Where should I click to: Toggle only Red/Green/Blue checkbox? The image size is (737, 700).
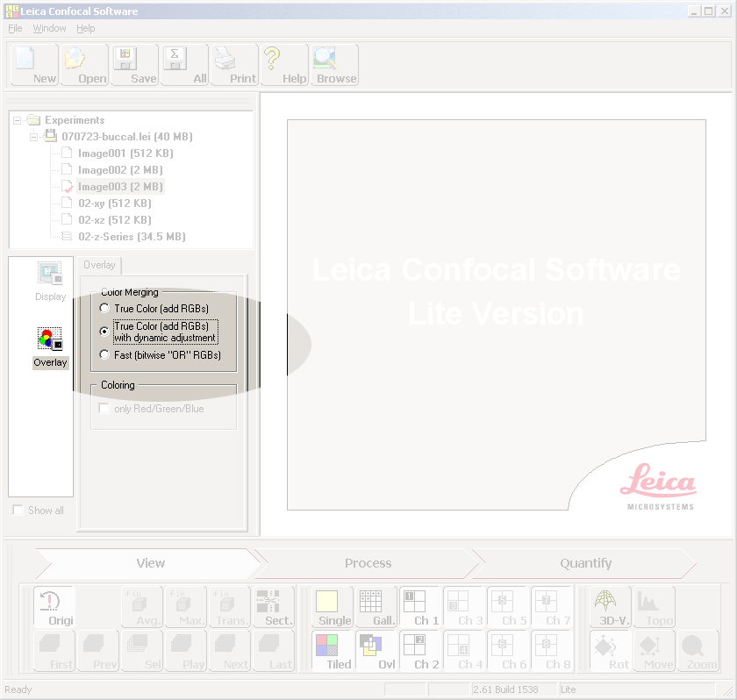[x=104, y=408]
